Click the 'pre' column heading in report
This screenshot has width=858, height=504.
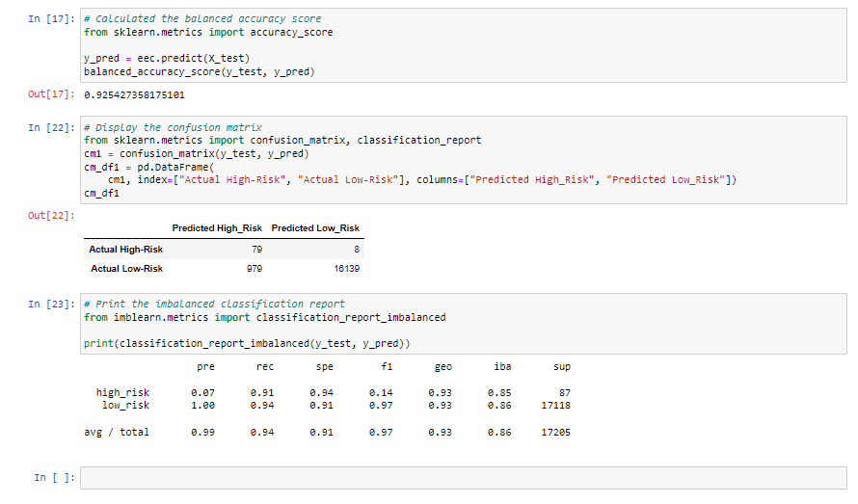205,366
